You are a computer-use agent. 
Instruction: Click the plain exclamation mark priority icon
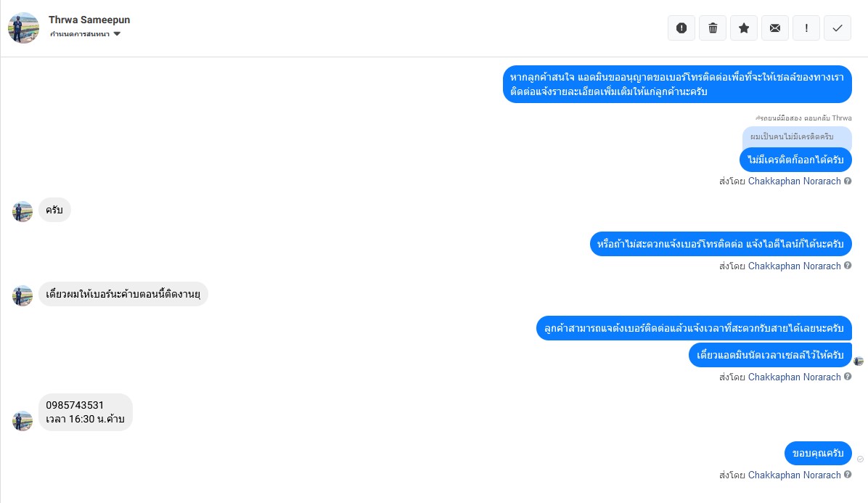tap(806, 28)
